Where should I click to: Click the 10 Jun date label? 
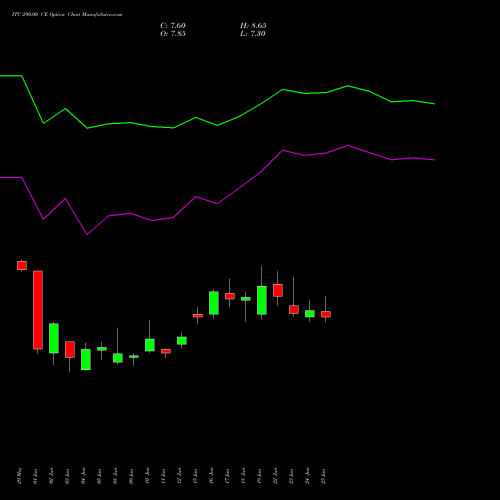point(148,476)
